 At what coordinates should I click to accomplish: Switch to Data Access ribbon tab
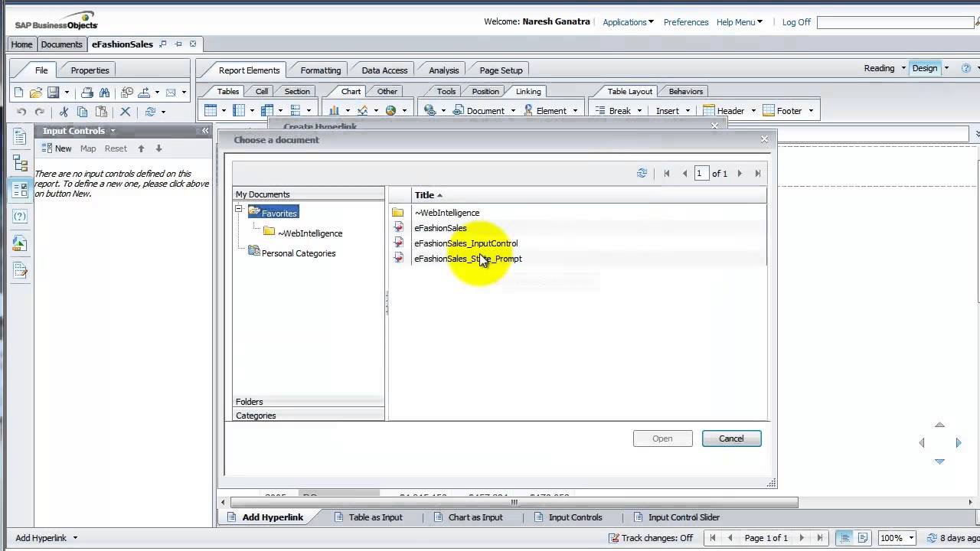[x=384, y=70]
